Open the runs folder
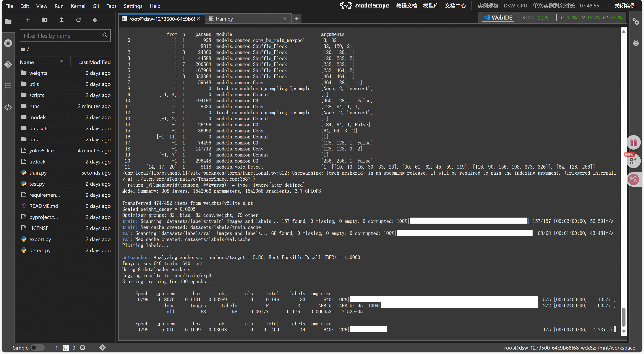 [34, 106]
